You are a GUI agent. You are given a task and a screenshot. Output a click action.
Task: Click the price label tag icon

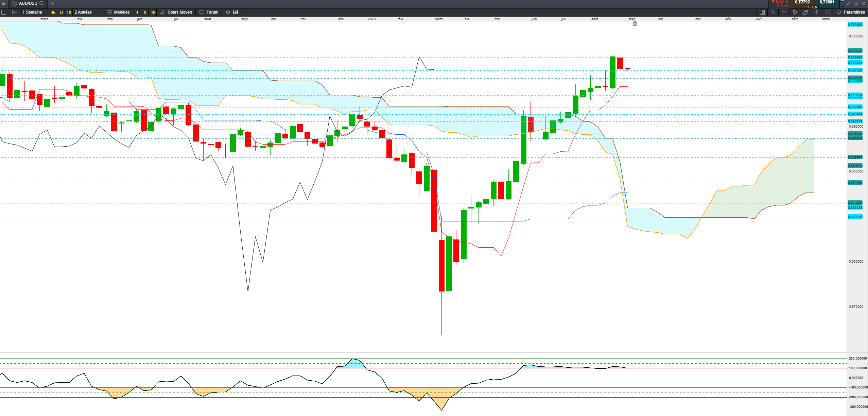click(x=828, y=12)
